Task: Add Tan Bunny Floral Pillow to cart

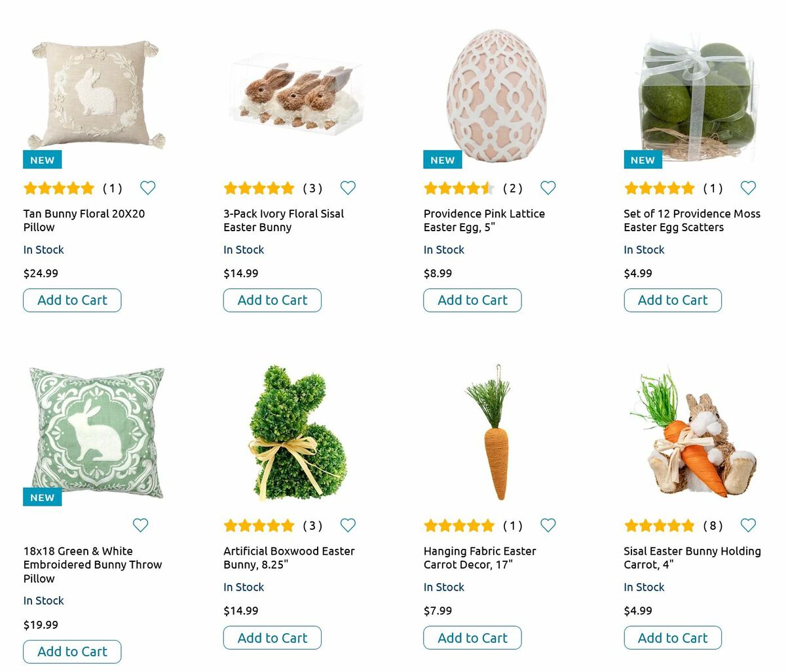Action: click(72, 300)
